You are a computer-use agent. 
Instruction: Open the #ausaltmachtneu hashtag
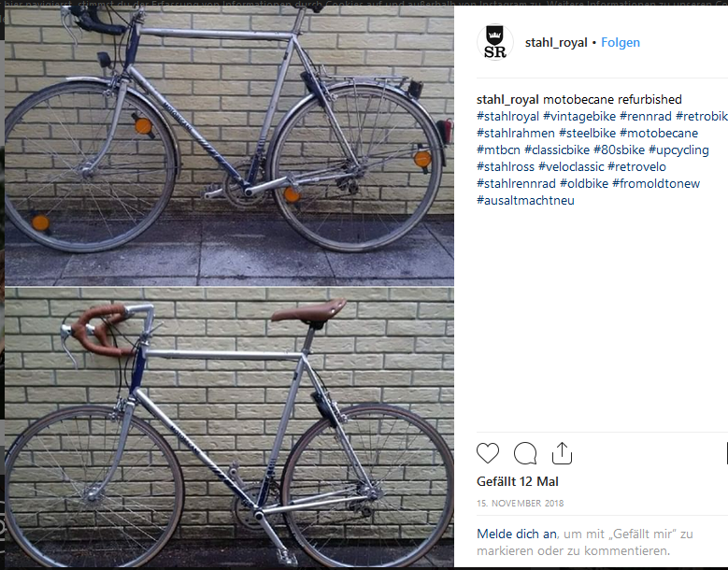tap(525, 200)
